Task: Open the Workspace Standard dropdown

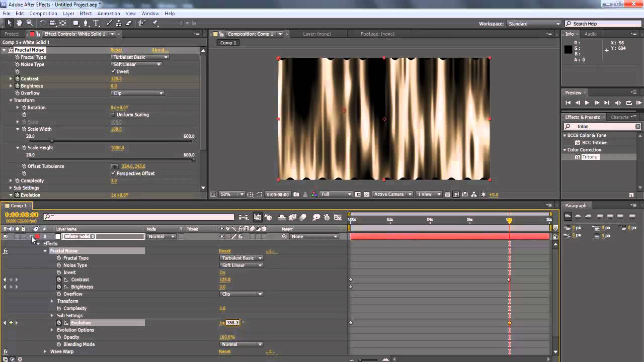Action: 534,24
